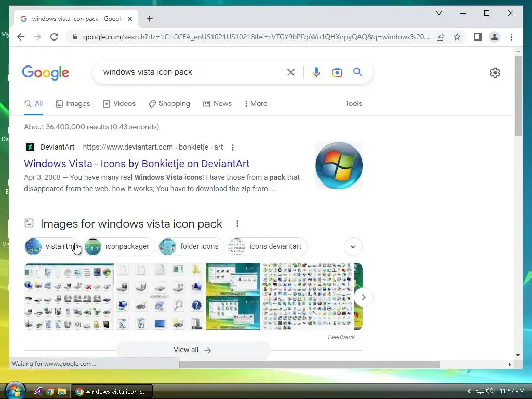532x399 pixels.
Task: Open the dense small icons collage thumbnail
Action: tap(307, 297)
